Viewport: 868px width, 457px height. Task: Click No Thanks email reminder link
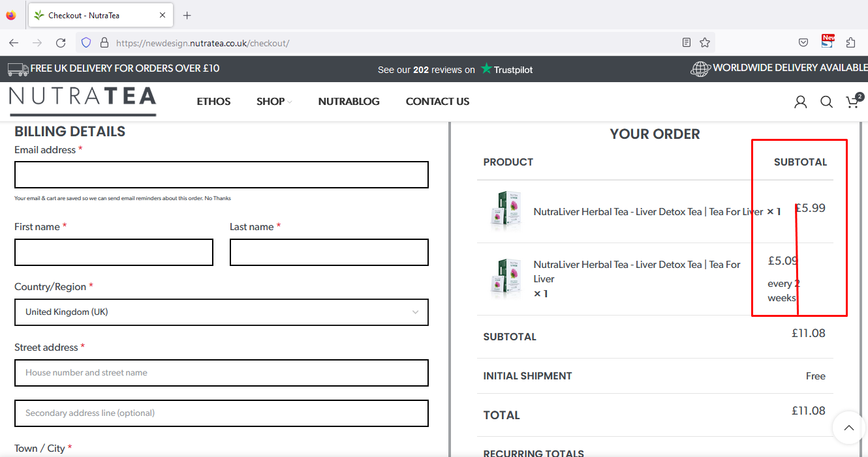click(217, 198)
